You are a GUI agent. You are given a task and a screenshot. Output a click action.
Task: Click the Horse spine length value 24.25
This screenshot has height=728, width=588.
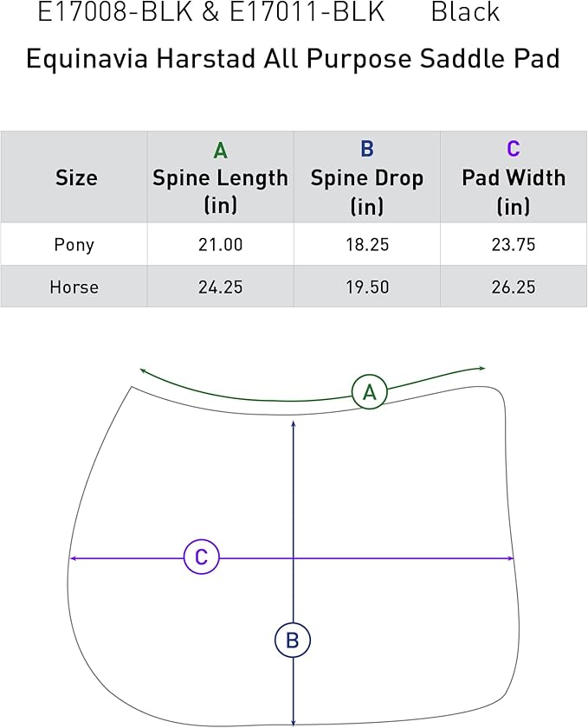point(220,287)
